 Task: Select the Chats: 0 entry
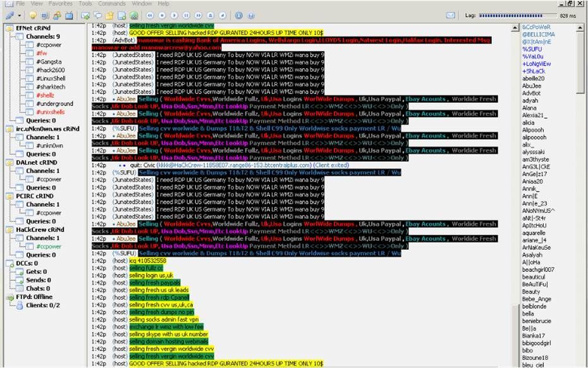click(x=38, y=288)
